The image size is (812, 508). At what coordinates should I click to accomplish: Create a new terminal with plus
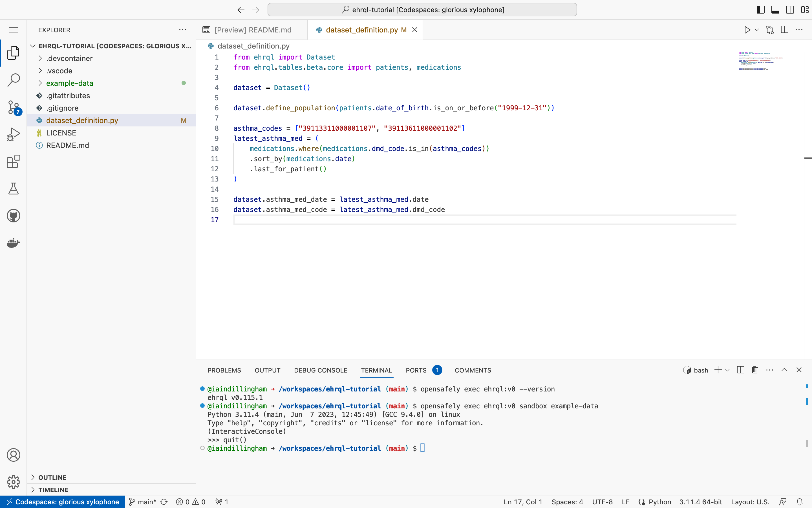tap(718, 370)
